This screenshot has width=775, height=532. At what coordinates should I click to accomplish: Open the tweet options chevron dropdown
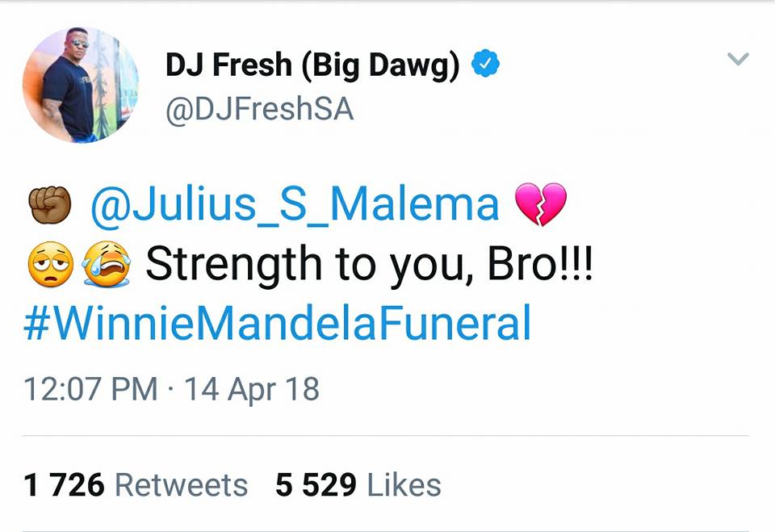738,59
